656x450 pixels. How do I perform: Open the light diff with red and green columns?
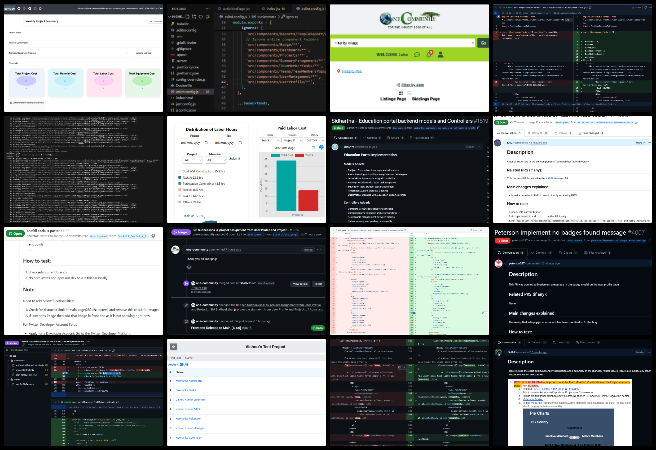[x=409, y=281]
